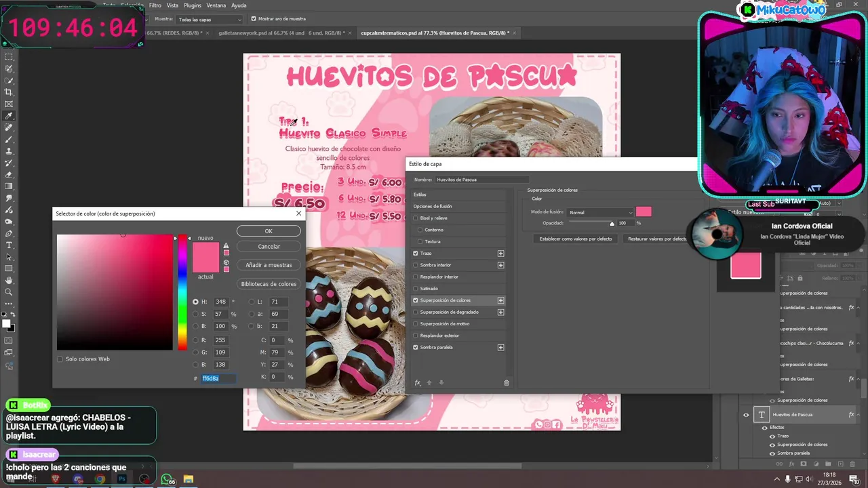868x488 pixels.
Task: Select the Clone Stamp tool
Action: (x=9, y=151)
